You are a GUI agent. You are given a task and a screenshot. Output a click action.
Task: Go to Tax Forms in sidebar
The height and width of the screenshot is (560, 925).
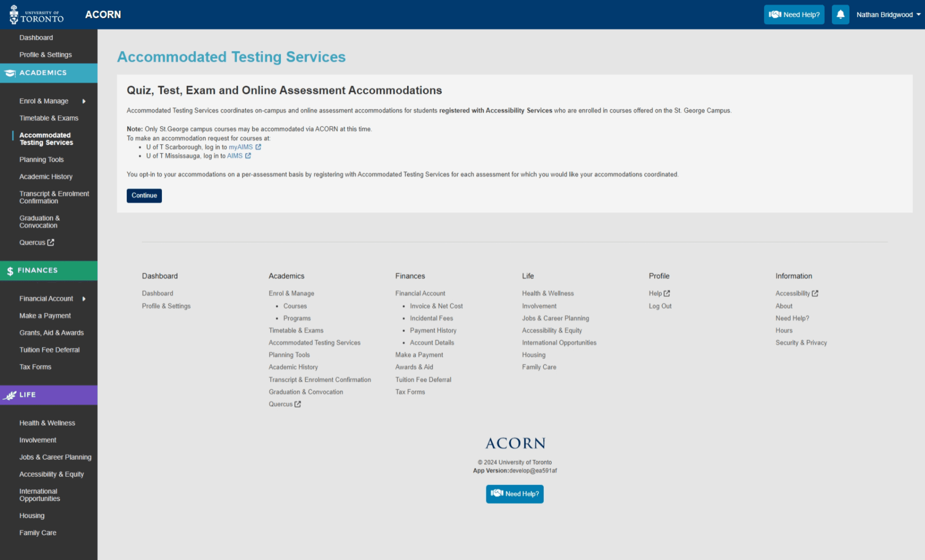pos(35,367)
